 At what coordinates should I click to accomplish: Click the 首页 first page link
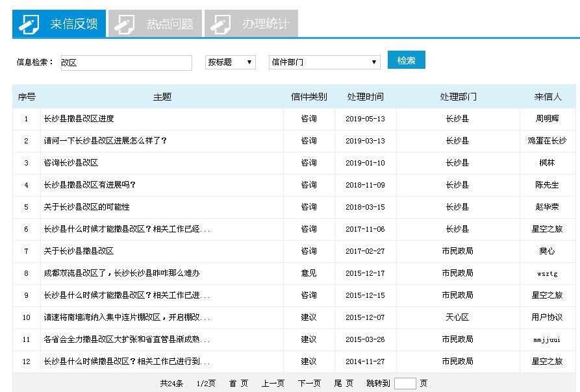pyautogui.click(x=239, y=383)
